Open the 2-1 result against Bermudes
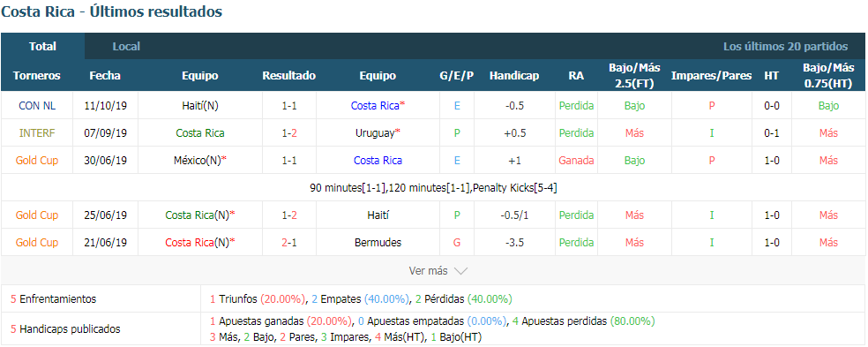The height and width of the screenshot is (347, 868). pyautogui.click(x=289, y=242)
